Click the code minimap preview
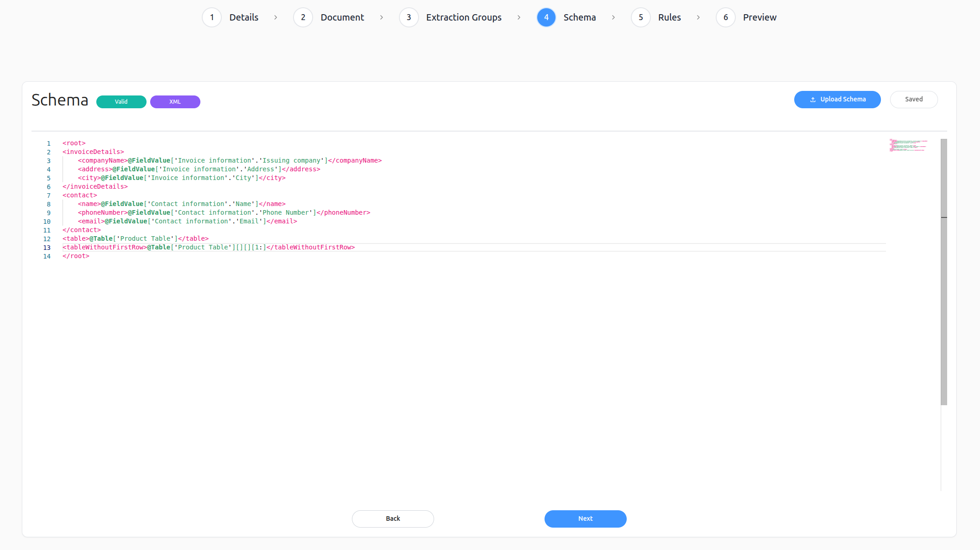The image size is (980, 550). pos(908,145)
